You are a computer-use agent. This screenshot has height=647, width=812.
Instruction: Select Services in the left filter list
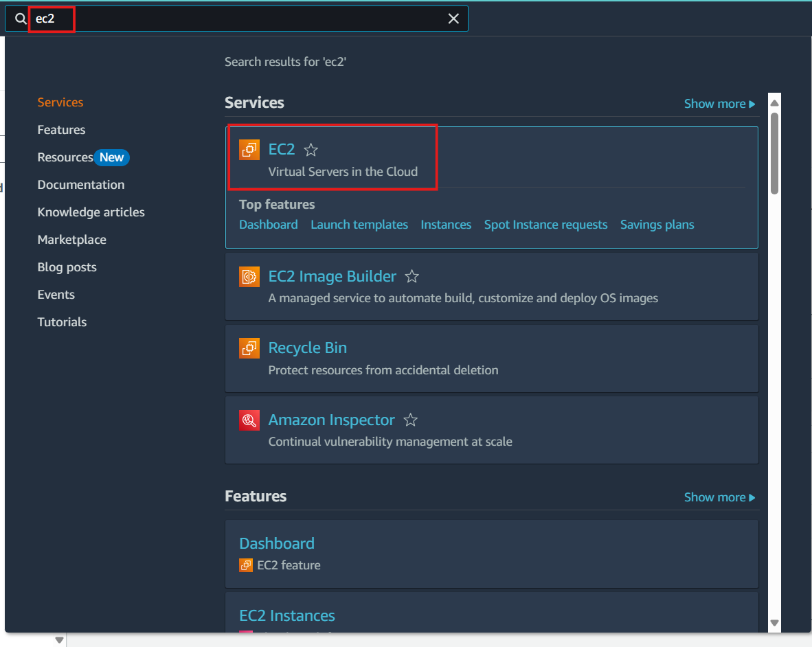pos(60,102)
